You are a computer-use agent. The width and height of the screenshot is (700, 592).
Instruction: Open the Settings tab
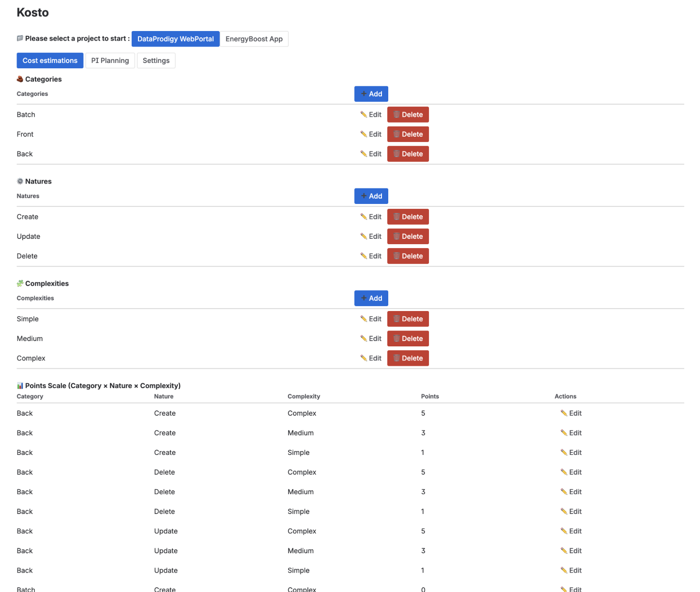click(x=156, y=61)
